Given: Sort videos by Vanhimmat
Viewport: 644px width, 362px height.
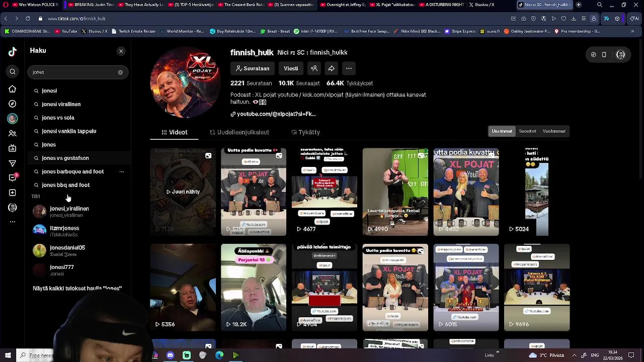Looking at the screenshot, I should 554,131.
